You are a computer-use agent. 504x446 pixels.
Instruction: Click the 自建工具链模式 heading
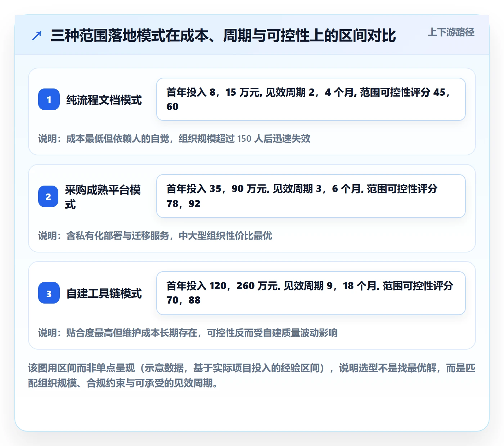(104, 293)
